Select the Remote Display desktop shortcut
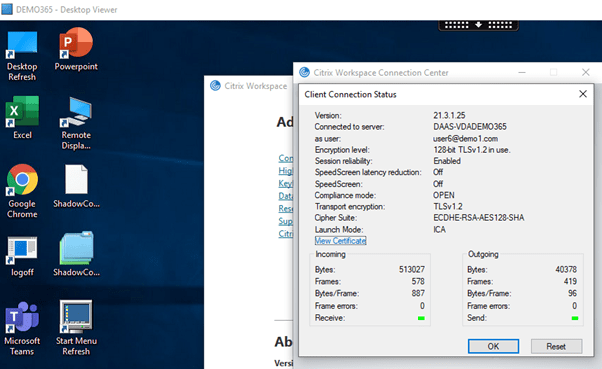This screenshot has height=369, width=602. pyautogui.click(x=76, y=112)
